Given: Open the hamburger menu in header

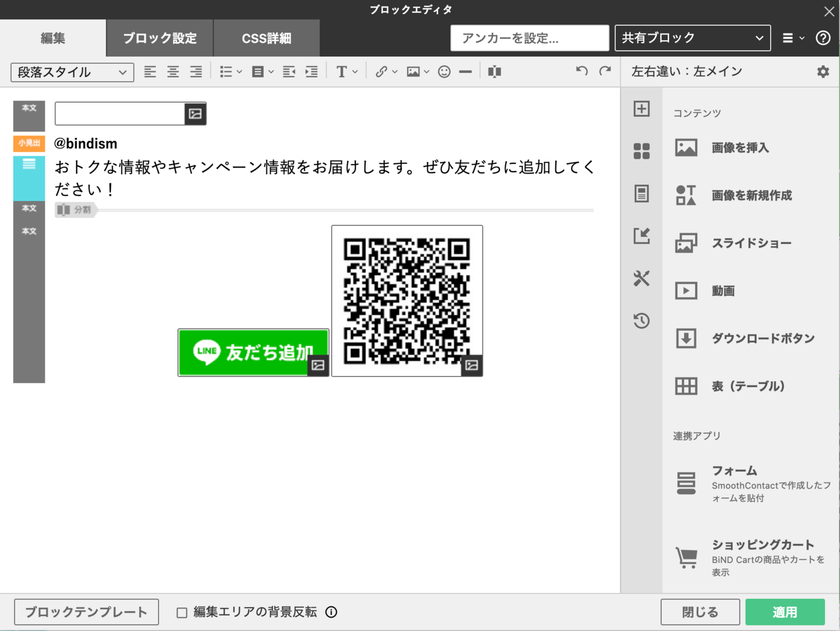Looking at the screenshot, I should tap(793, 38).
